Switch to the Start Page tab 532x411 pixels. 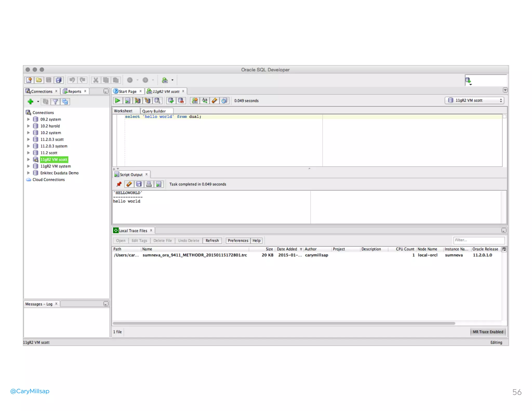(x=127, y=91)
